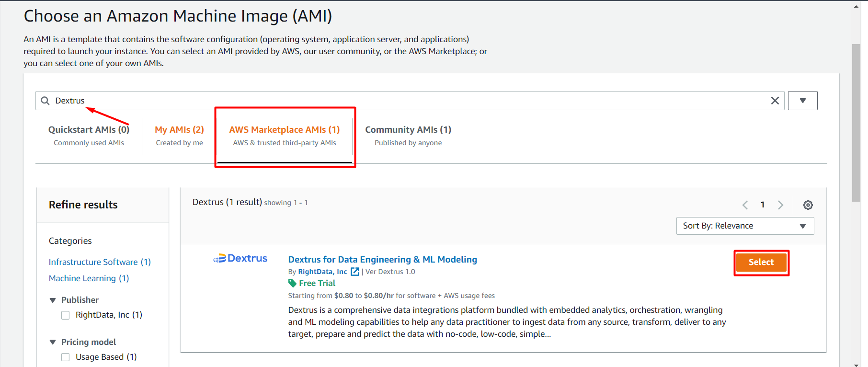Collapse the Publisher filter section

click(x=53, y=300)
